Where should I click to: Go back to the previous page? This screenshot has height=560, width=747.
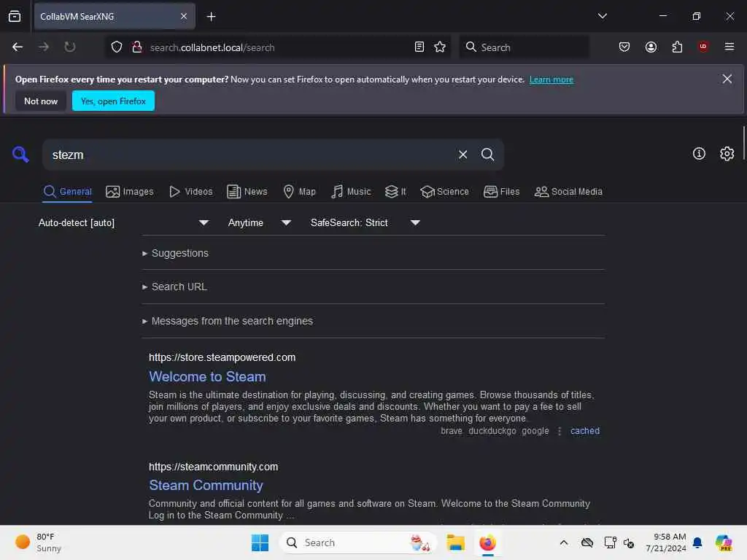coord(18,47)
